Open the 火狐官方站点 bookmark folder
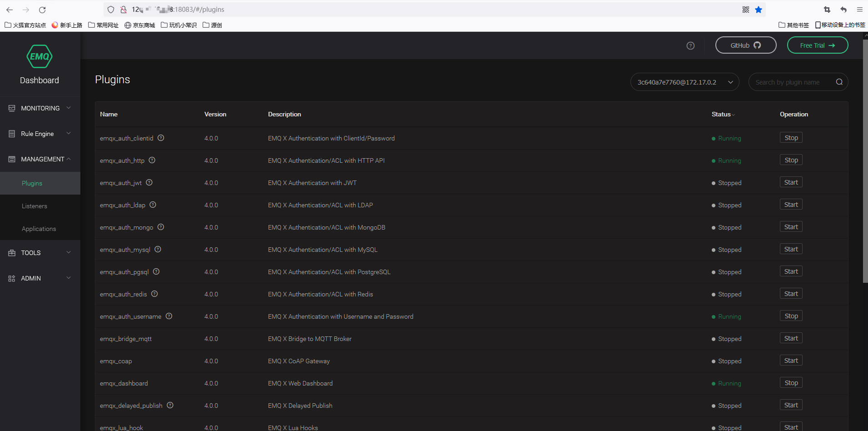 click(25, 25)
